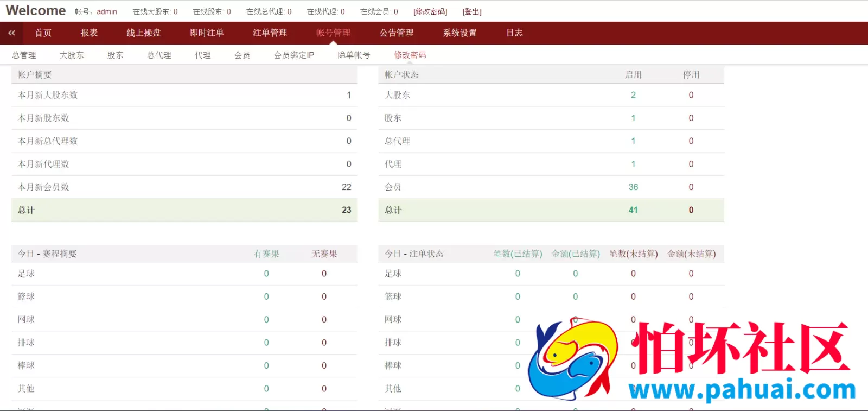
Task: Click enabled count 1 for 代理 row
Action: coord(633,165)
